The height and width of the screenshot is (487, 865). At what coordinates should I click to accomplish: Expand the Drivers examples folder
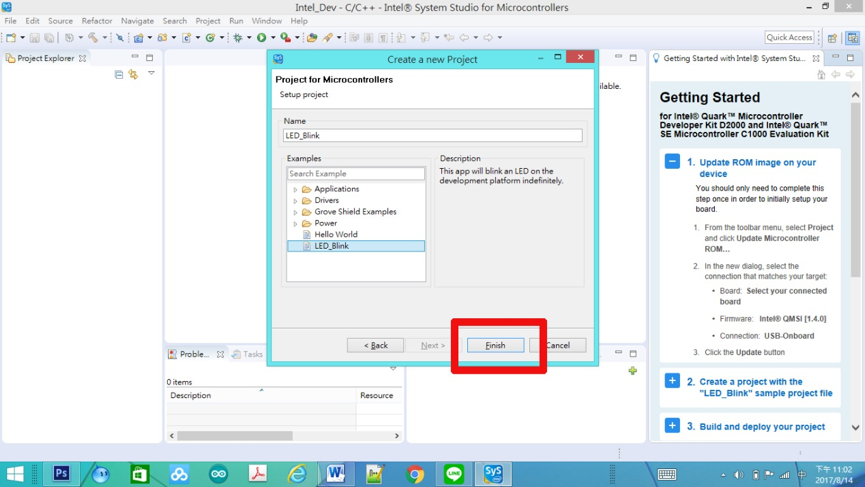(295, 201)
